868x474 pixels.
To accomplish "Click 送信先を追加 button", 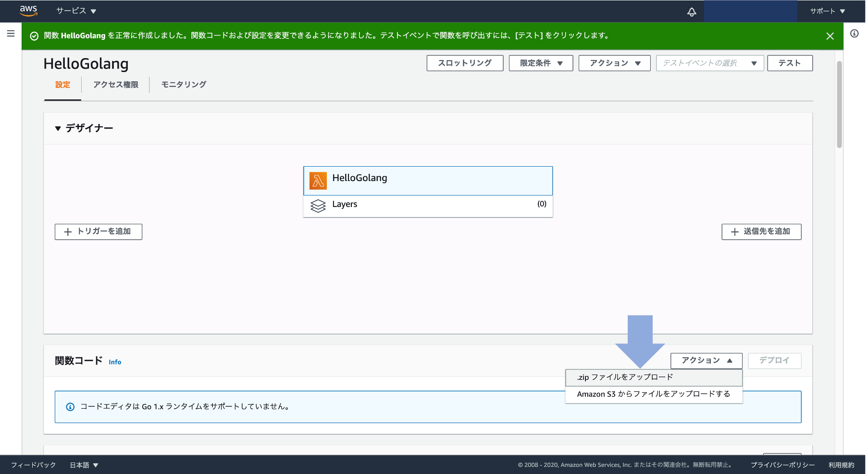I will click(x=761, y=231).
